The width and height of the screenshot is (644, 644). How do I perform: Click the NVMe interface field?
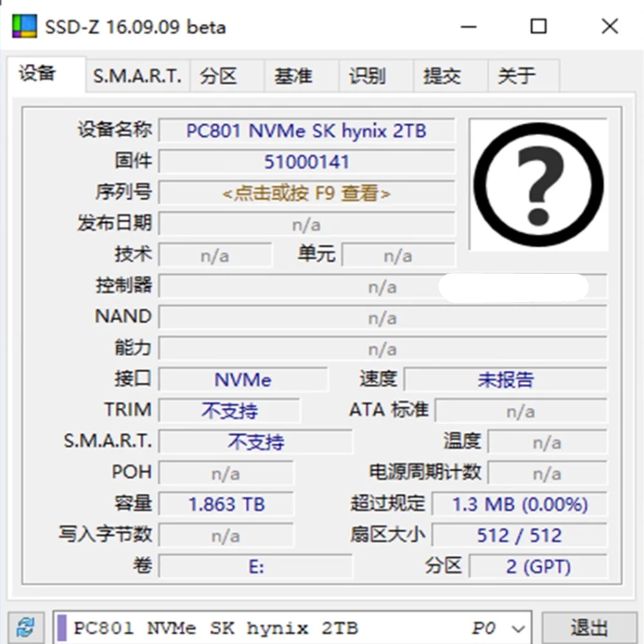[243, 379]
